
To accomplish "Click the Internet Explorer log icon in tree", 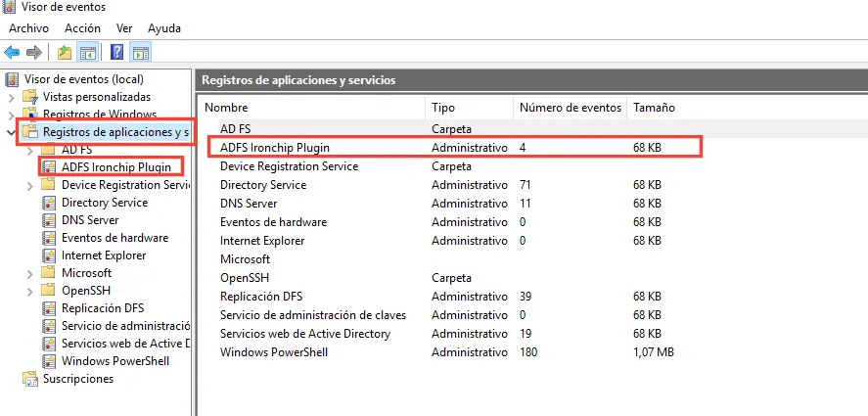I will [x=49, y=255].
